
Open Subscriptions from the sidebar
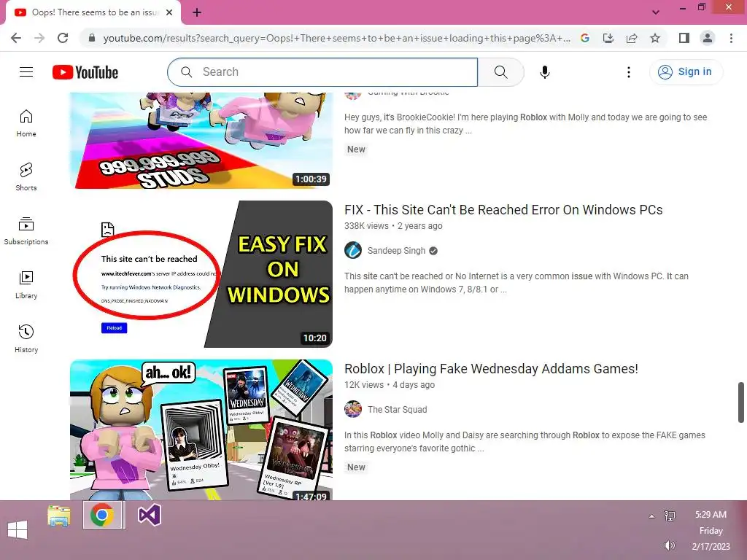tap(26, 231)
